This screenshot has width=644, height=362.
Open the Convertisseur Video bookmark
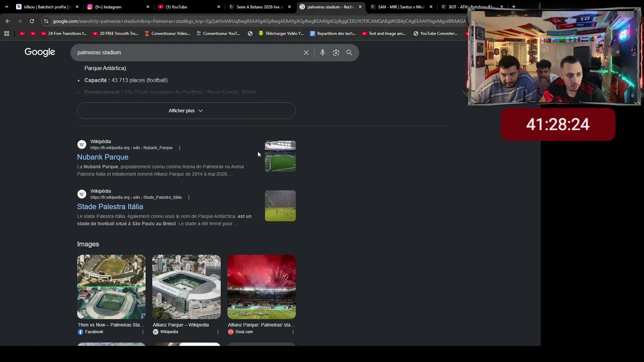167,34
